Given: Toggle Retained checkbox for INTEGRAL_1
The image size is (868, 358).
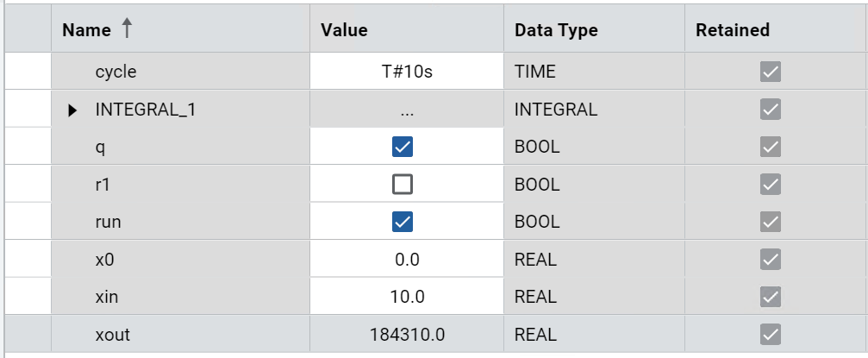Looking at the screenshot, I should coord(771,110).
